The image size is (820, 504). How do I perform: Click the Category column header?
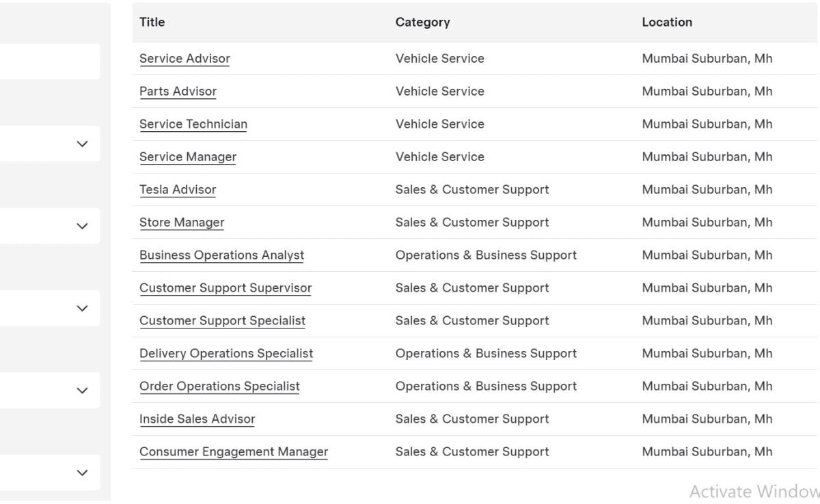(422, 23)
